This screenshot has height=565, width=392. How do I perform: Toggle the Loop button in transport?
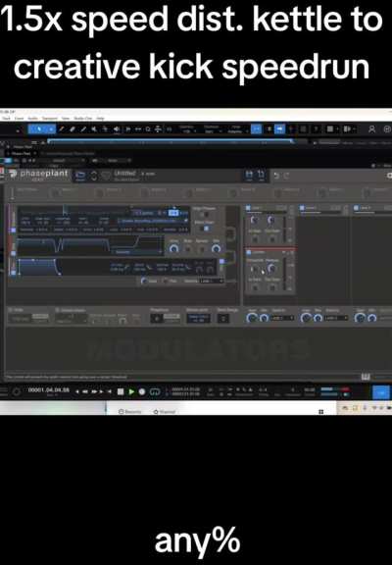pos(155,391)
